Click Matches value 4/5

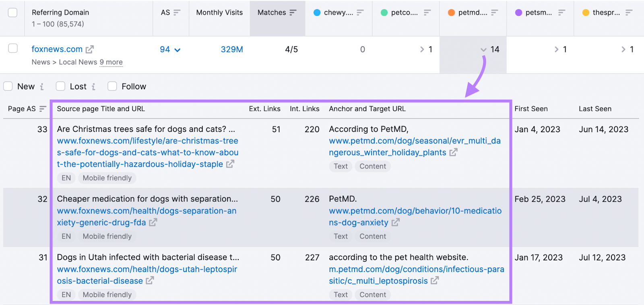click(291, 49)
